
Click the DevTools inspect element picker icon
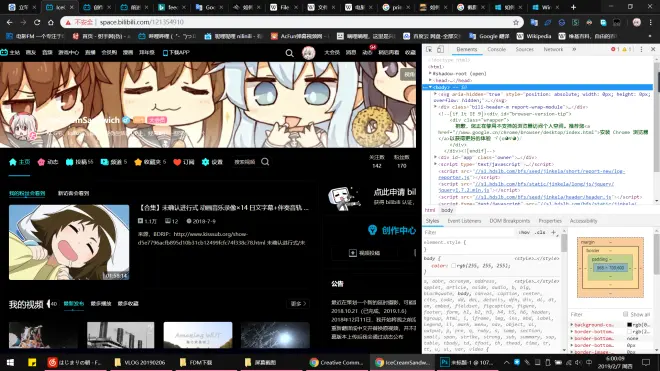click(429, 49)
